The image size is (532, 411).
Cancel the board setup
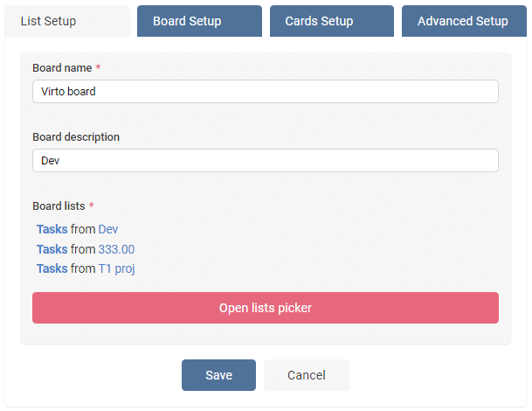(x=307, y=375)
